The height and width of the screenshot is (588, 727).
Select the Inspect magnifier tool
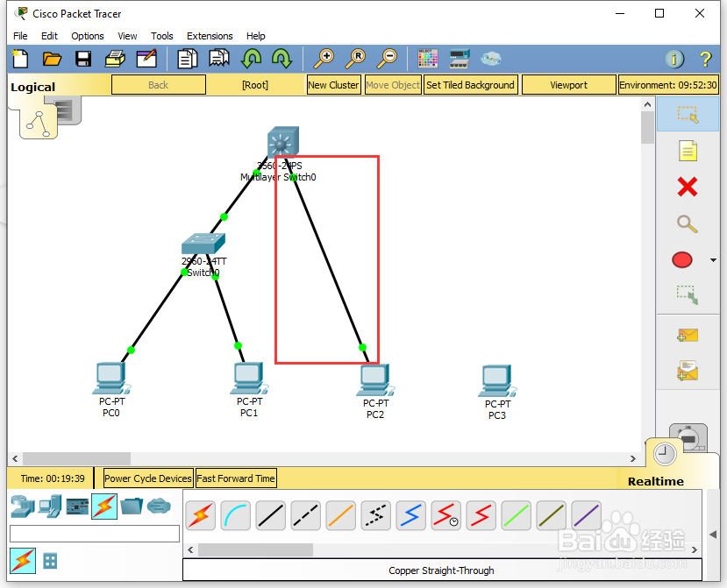[688, 223]
